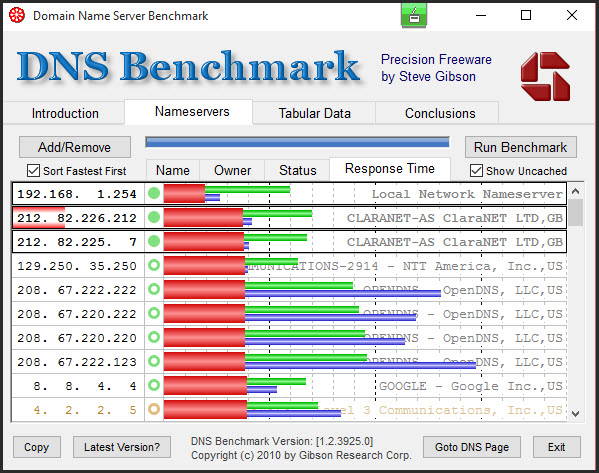The height and width of the screenshot is (473, 599).
Task: Click scrollbar up arrow in nameserver list
Action: point(576,191)
